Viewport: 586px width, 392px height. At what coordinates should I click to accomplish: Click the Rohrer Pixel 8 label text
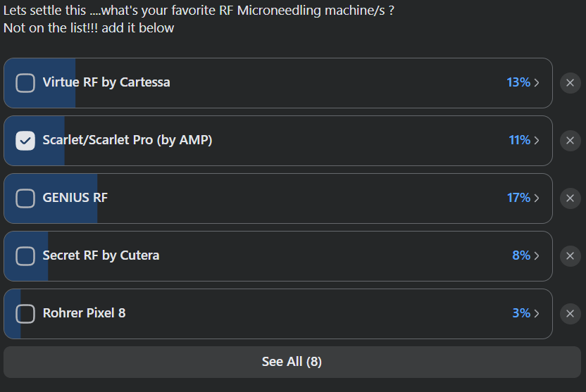point(84,313)
